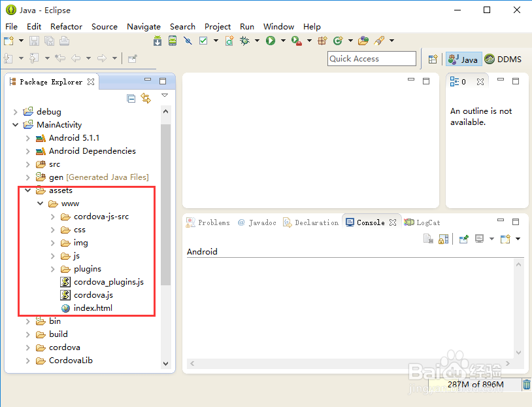Click the garbage collector trash icon

tap(526, 385)
